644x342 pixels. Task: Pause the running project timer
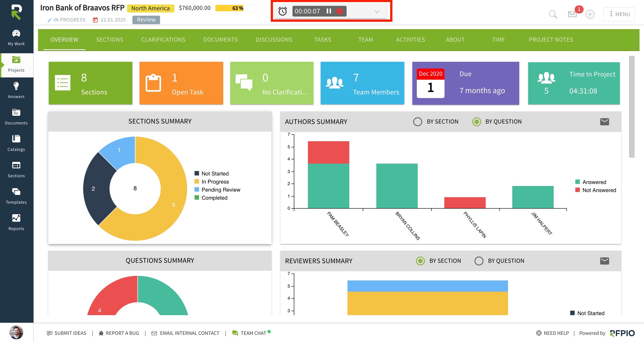[x=329, y=11]
